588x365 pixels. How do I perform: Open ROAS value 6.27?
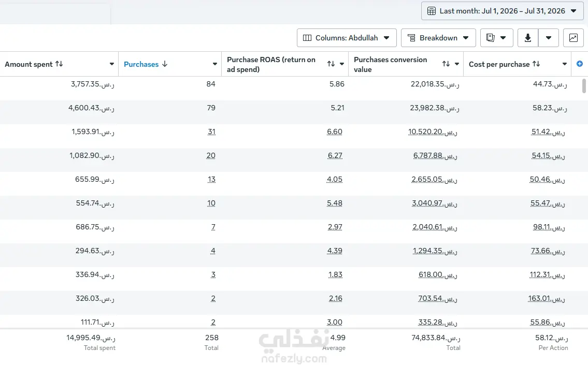pyautogui.click(x=335, y=155)
